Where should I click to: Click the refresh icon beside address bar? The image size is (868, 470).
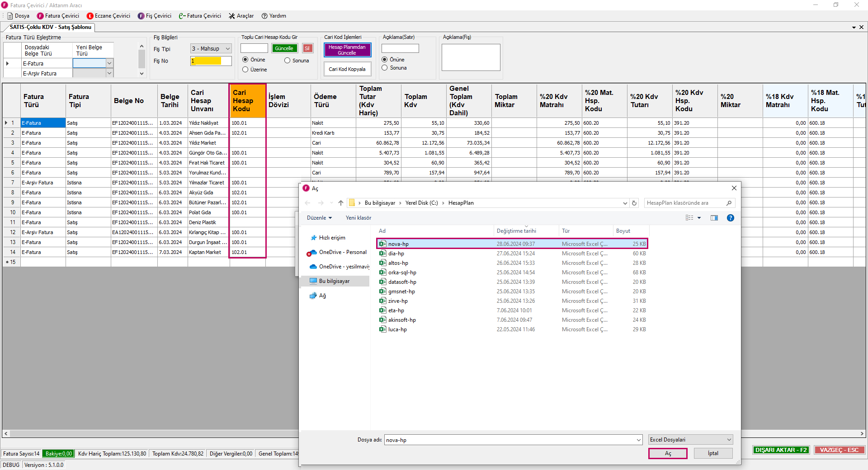click(x=634, y=203)
